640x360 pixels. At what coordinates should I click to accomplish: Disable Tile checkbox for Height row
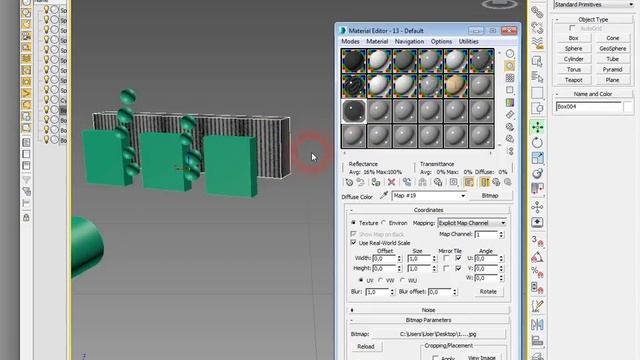[x=458, y=269]
